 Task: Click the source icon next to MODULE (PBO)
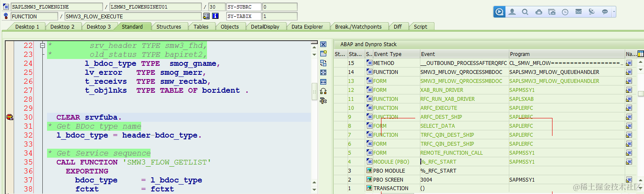pos(369,162)
